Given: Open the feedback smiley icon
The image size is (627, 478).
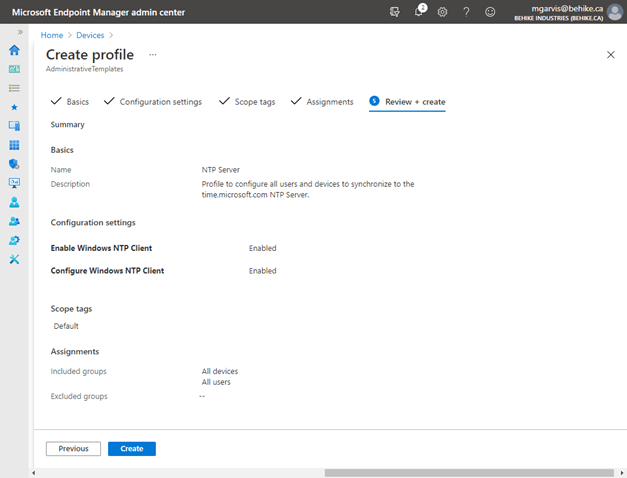Looking at the screenshot, I should point(490,12).
